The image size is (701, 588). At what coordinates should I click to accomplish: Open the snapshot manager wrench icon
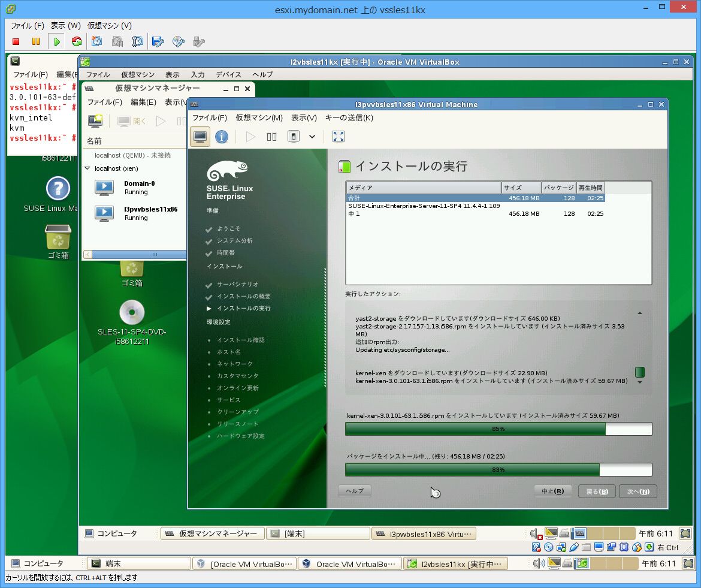tap(137, 41)
